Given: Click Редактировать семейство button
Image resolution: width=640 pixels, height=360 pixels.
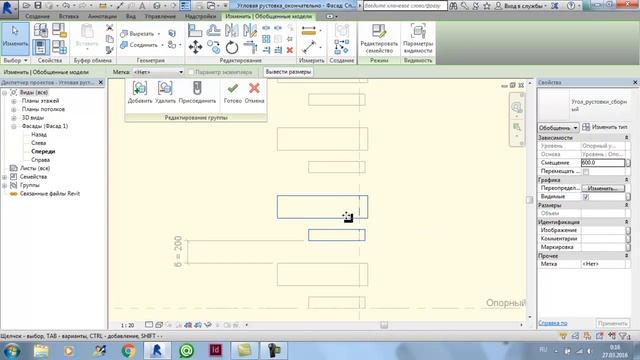Looking at the screenshot, I should [x=379, y=39].
